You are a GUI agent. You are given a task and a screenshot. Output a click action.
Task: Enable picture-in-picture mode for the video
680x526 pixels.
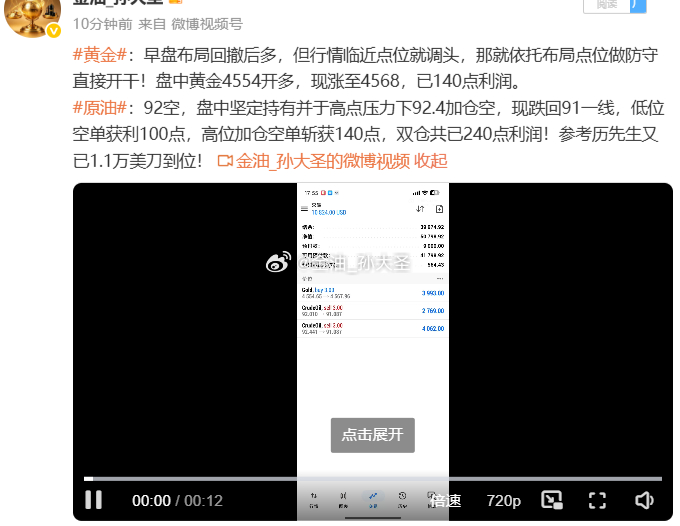(552, 500)
